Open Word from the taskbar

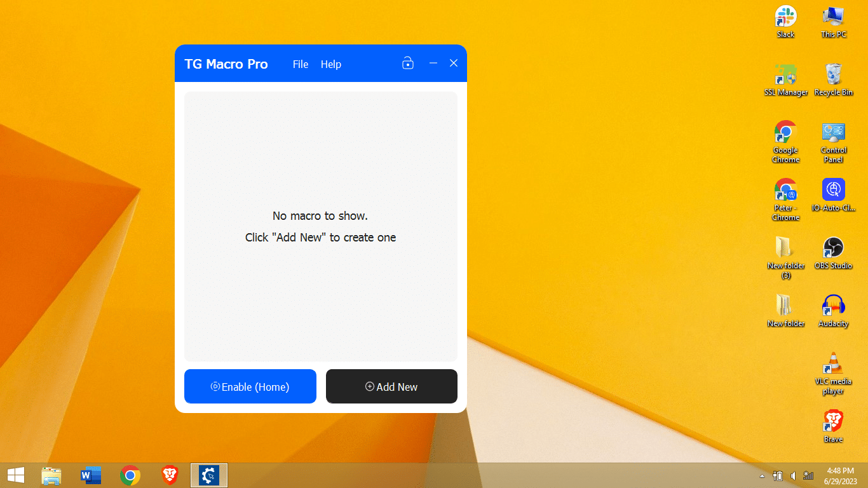point(91,475)
